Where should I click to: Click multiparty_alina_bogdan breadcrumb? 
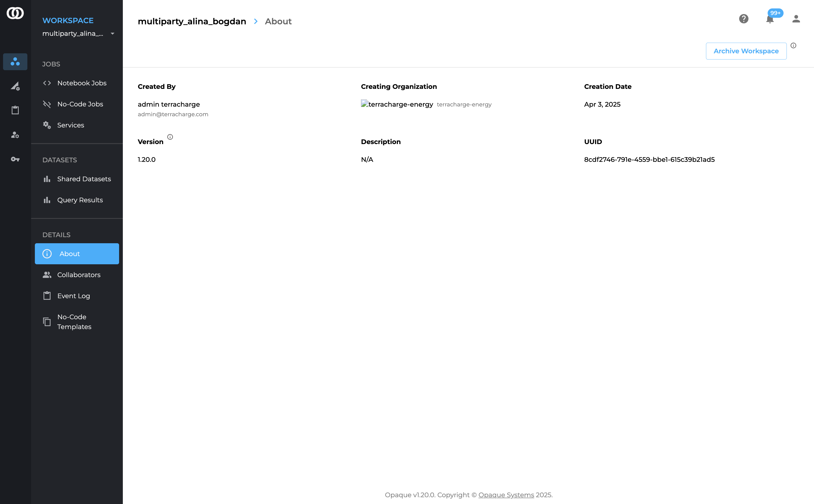(x=192, y=21)
